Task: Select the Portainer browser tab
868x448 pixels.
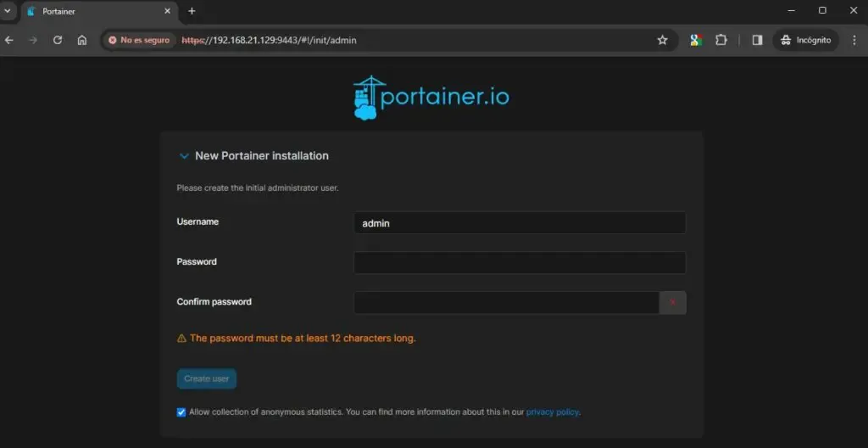Action: point(100,11)
